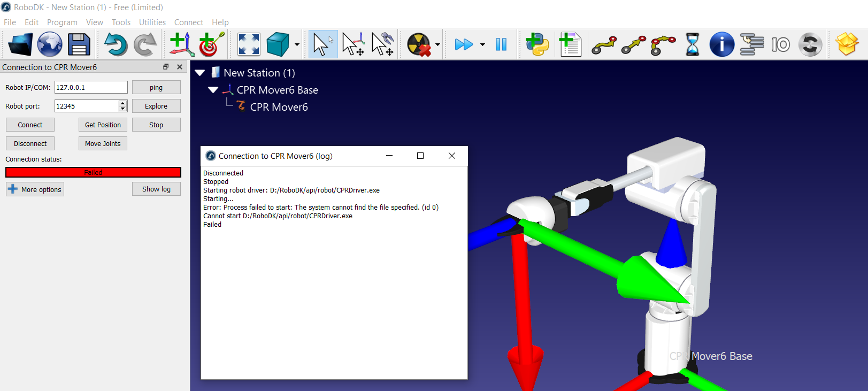The image size is (868, 391).
Task: Open the Utilities menu
Action: (152, 22)
